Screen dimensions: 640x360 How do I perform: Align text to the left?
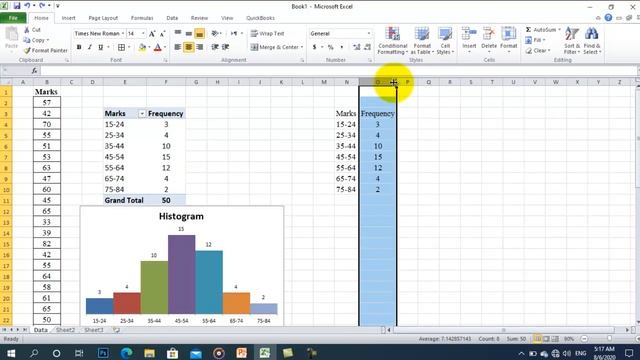click(x=178, y=47)
